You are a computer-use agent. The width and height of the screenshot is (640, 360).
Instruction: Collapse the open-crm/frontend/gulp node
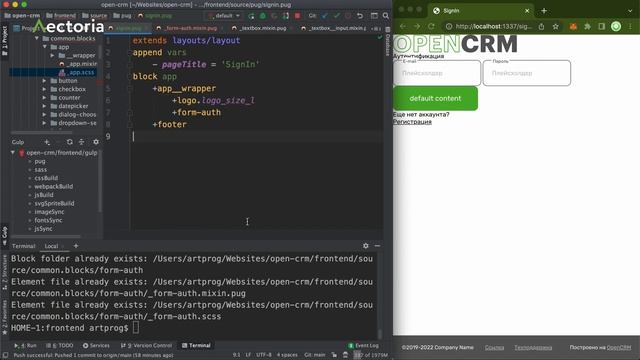(x=13, y=153)
